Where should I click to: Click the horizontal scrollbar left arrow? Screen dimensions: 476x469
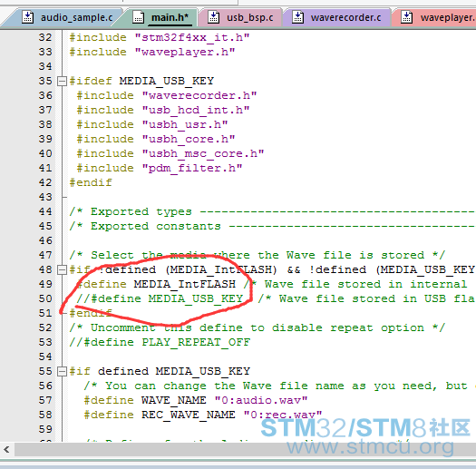(x=6, y=449)
